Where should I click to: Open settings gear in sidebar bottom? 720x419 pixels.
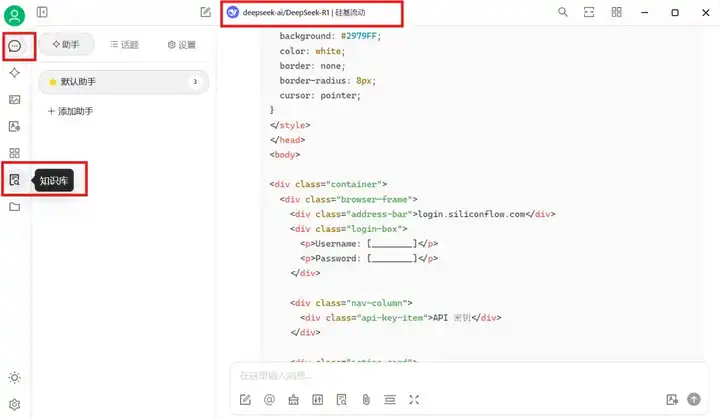coord(15,405)
